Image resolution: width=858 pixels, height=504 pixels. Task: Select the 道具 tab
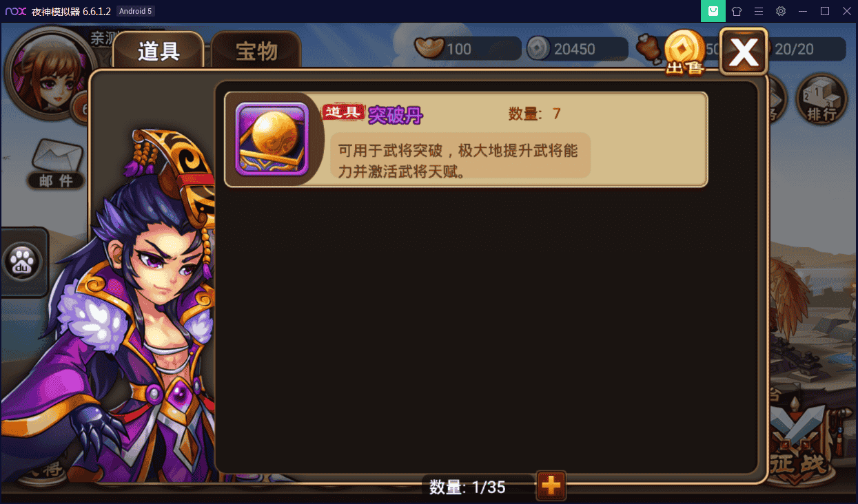coord(159,52)
